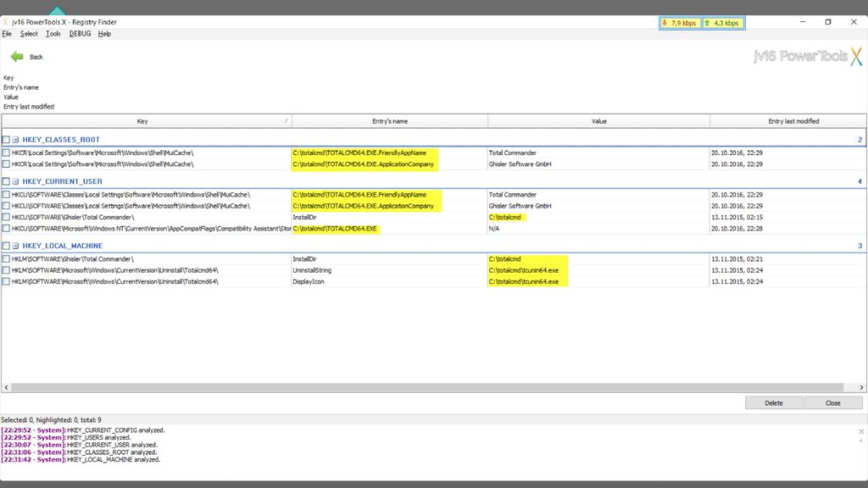Tick the HKEY_CLASSES_ROOT group checkbox

6,140
